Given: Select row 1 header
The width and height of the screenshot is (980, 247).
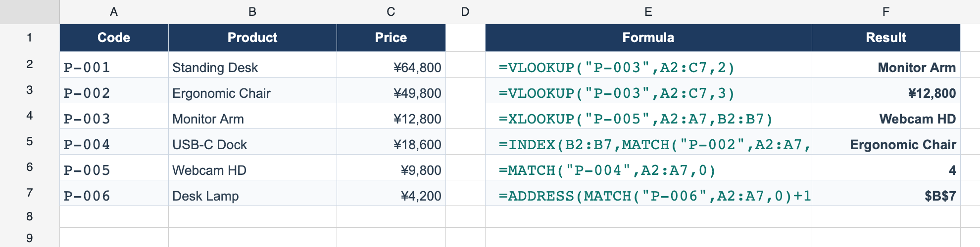Looking at the screenshot, I should coord(30,38).
